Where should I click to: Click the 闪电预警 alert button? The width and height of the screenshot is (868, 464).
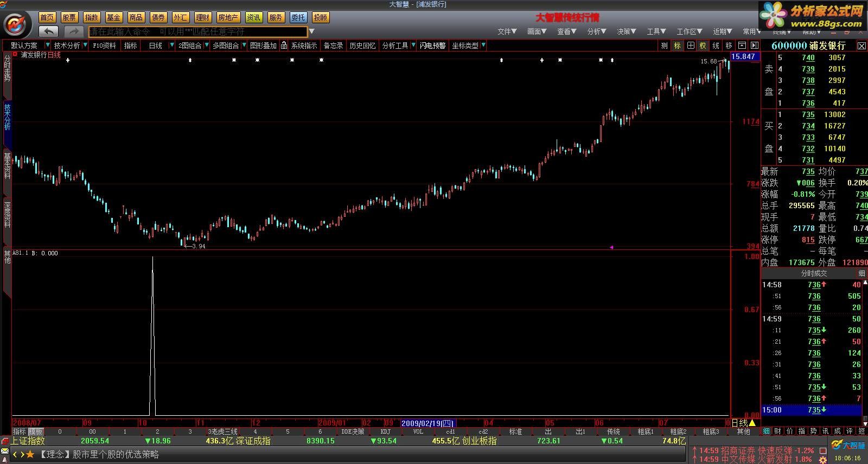[432, 46]
